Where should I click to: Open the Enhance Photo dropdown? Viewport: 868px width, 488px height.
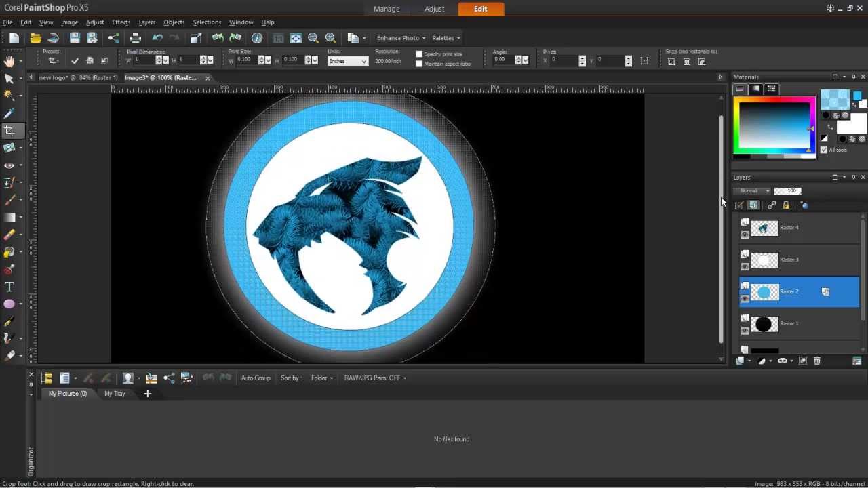[x=401, y=38]
